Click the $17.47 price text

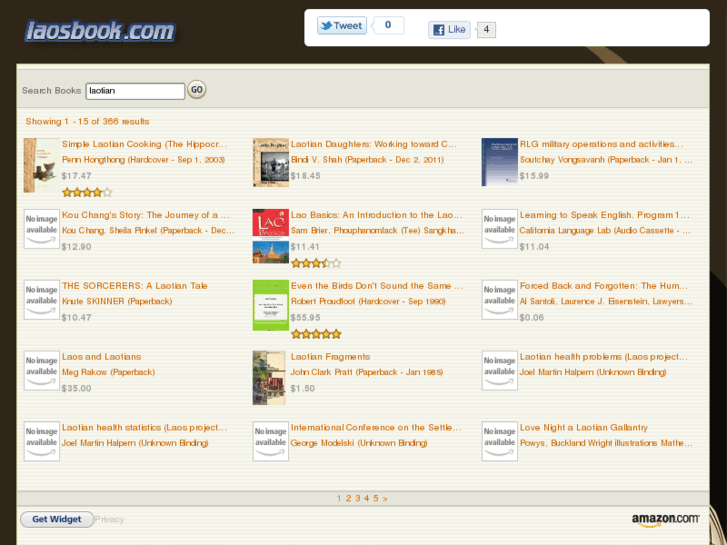point(77,176)
